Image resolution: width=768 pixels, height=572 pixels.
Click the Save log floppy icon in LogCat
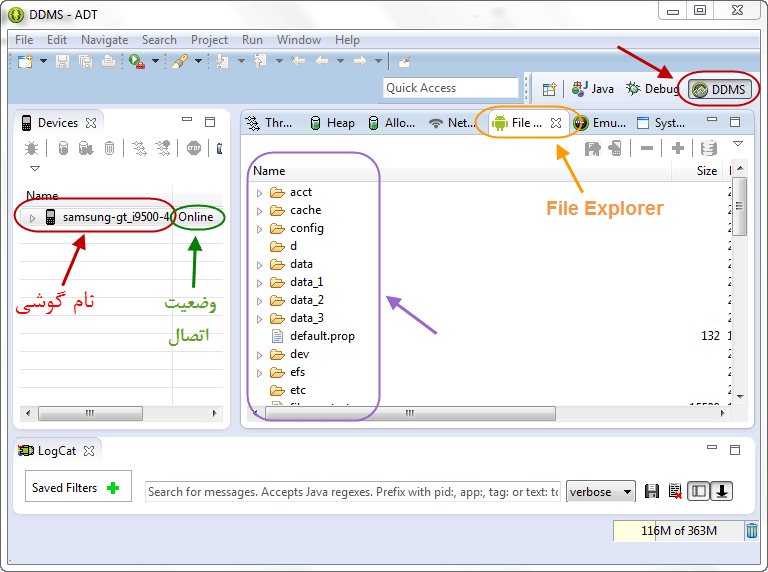click(651, 491)
